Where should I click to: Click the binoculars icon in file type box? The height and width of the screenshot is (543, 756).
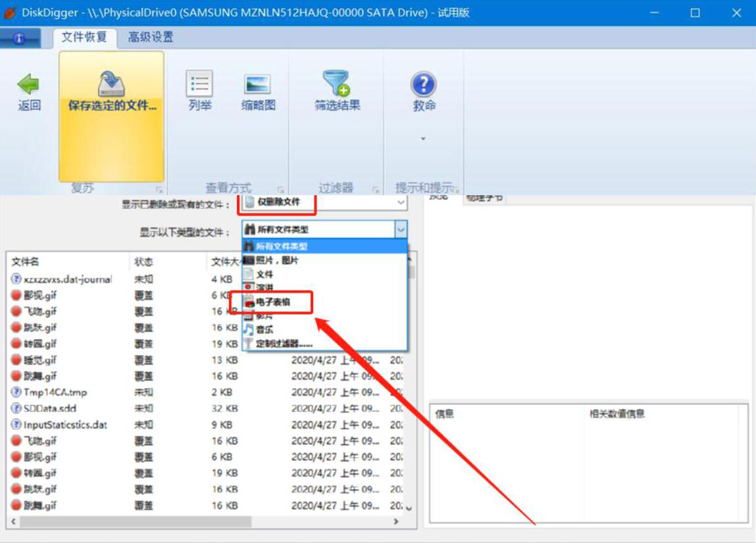pyautogui.click(x=249, y=229)
